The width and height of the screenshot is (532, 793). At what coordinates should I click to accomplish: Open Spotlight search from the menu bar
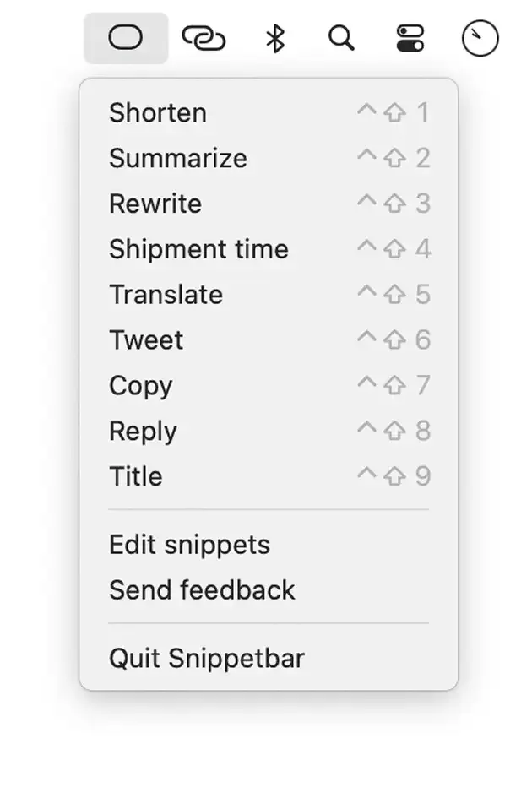pos(341,37)
